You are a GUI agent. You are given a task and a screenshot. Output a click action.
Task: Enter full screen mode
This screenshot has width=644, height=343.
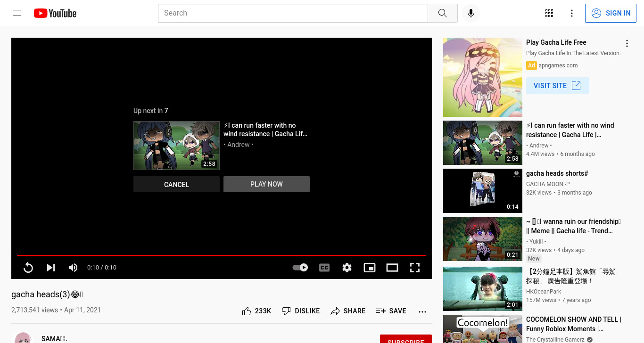[x=415, y=268]
